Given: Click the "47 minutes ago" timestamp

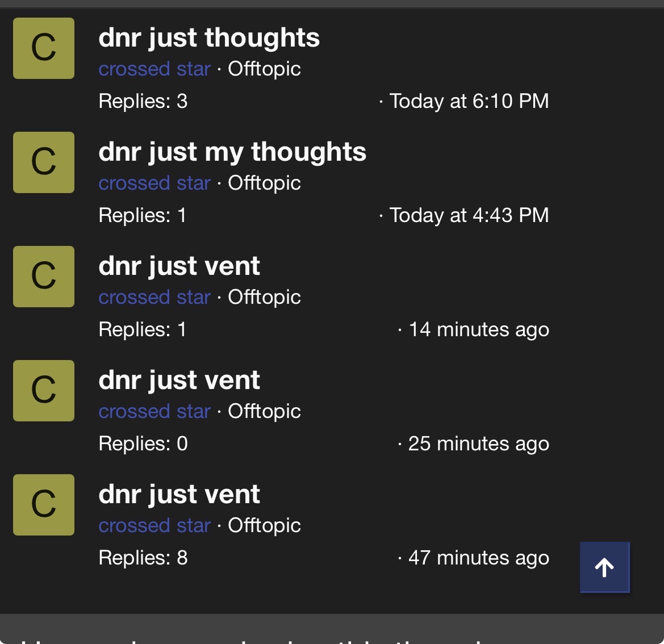Looking at the screenshot, I should pyautogui.click(x=478, y=558).
